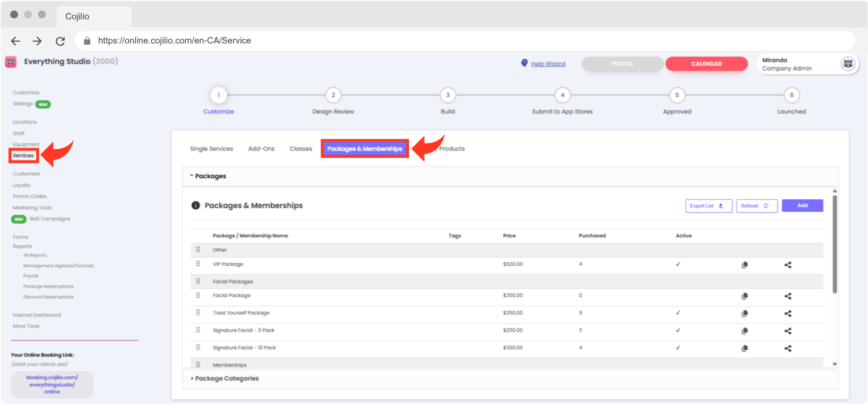Duplicate Signature Facial - 5 Pack
Viewport: 868px width, 408px height.
pos(745,331)
